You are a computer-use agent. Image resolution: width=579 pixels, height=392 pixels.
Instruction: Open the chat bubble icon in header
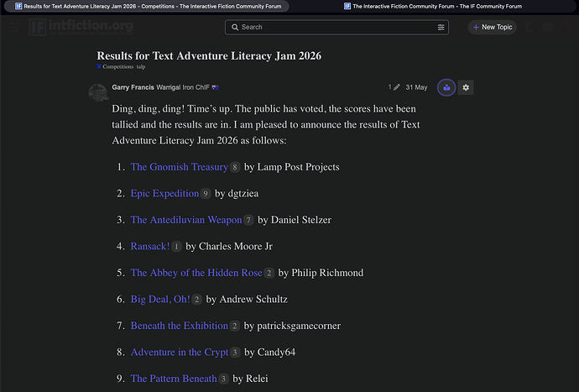pos(548,27)
